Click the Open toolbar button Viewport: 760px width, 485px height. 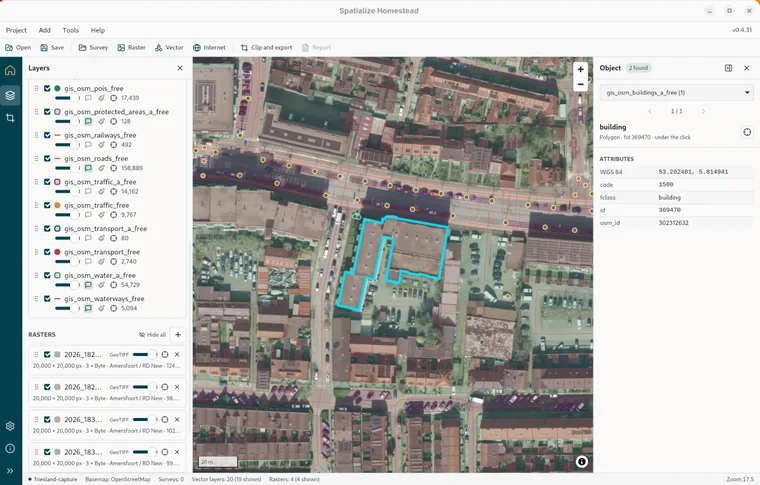18,47
